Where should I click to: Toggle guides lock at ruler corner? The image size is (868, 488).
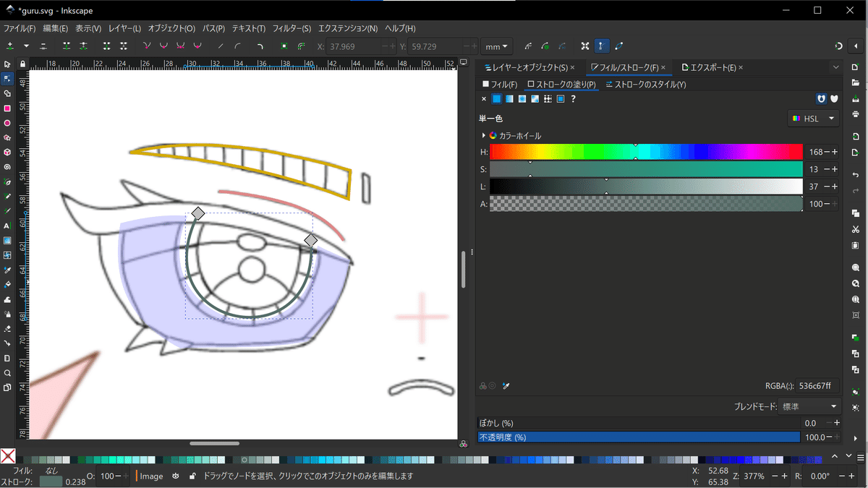point(22,64)
